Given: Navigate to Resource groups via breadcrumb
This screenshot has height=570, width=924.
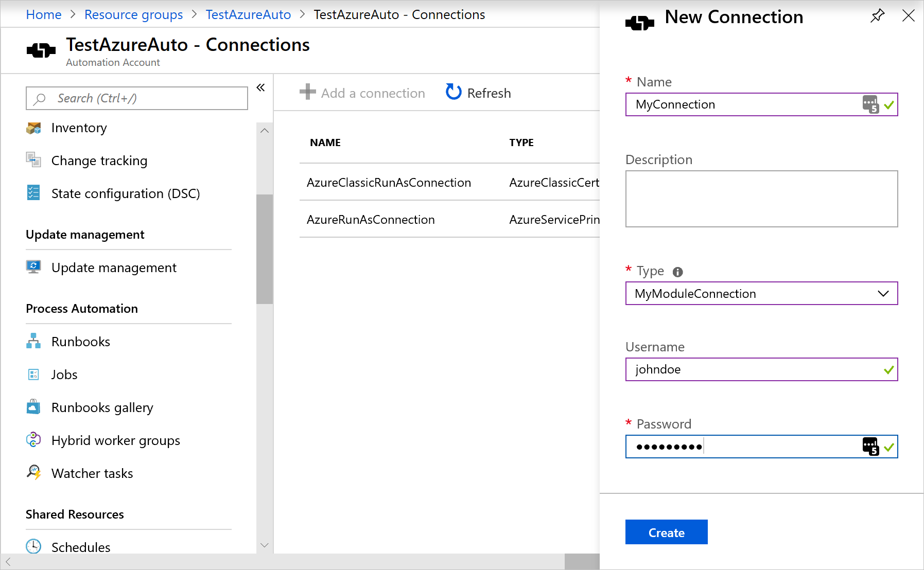Looking at the screenshot, I should (x=134, y=14).
